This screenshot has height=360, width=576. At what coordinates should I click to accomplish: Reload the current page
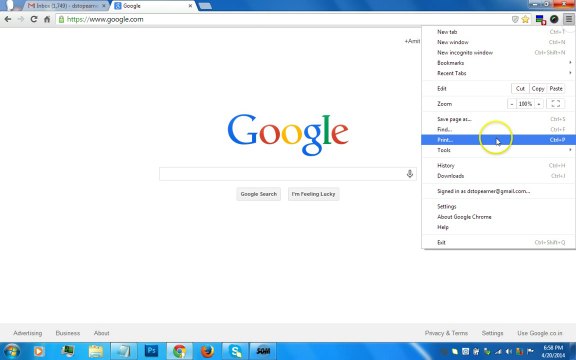(34, 19)
